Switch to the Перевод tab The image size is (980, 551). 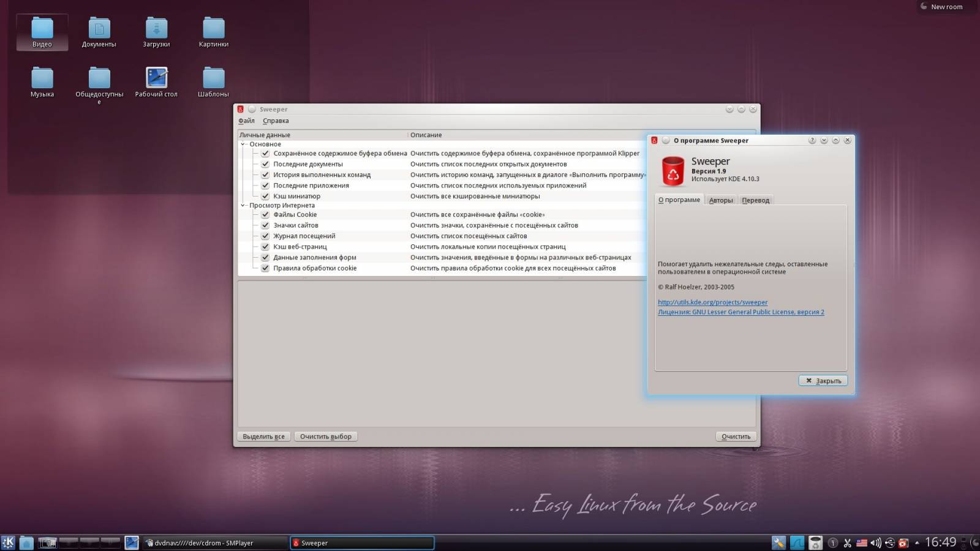click(x=755, y=200)
